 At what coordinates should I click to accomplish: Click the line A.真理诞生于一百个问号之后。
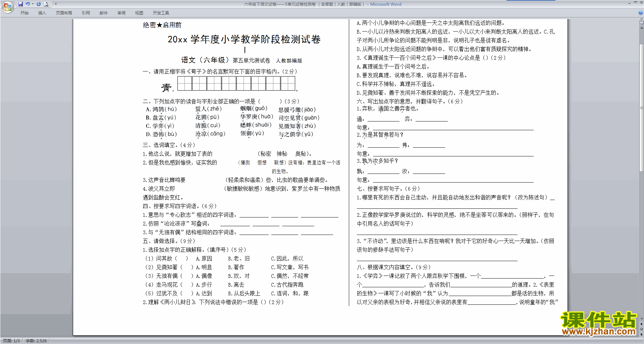click(393, 66)
